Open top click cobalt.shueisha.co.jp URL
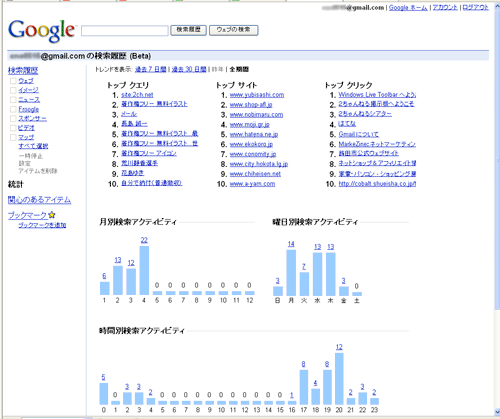500x419 pixels. (377, 183)
